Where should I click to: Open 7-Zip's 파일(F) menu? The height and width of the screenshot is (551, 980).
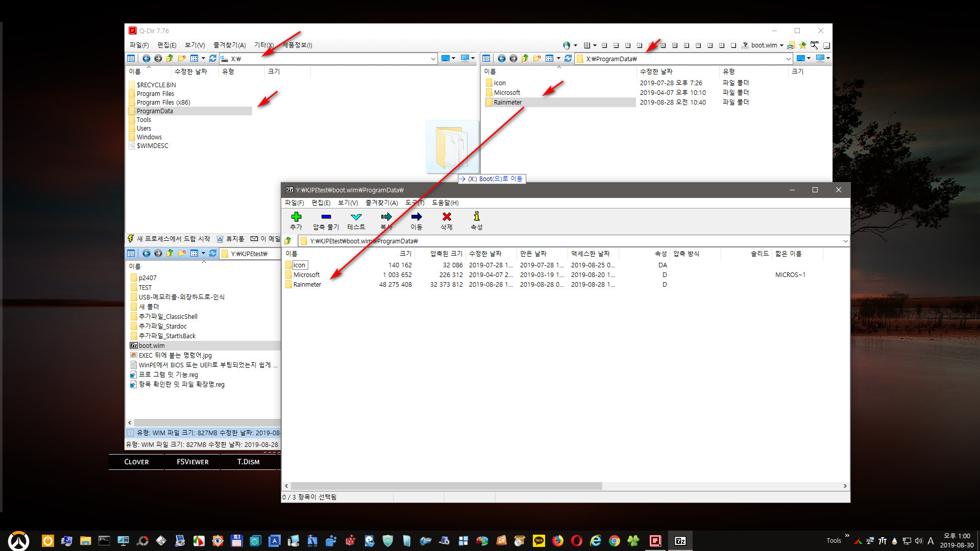point(294,203)
